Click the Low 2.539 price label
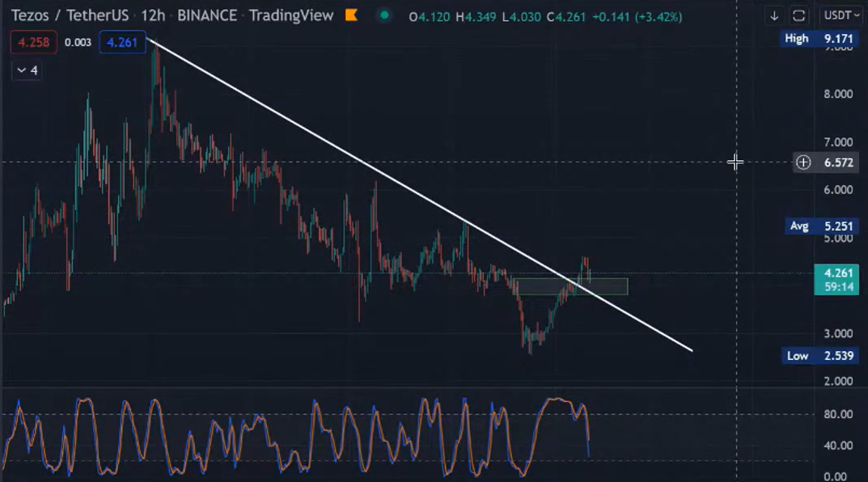Viewport: 868px width, 482px height. point(820,356)
